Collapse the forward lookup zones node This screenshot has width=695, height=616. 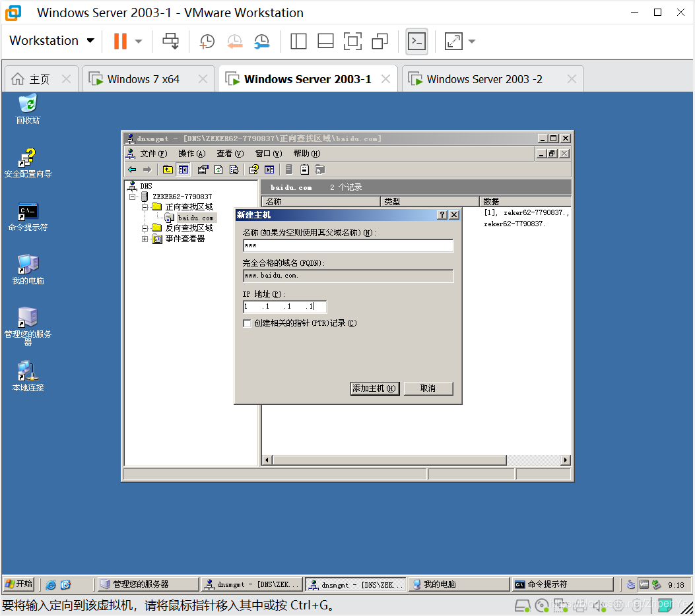point(145,207)
